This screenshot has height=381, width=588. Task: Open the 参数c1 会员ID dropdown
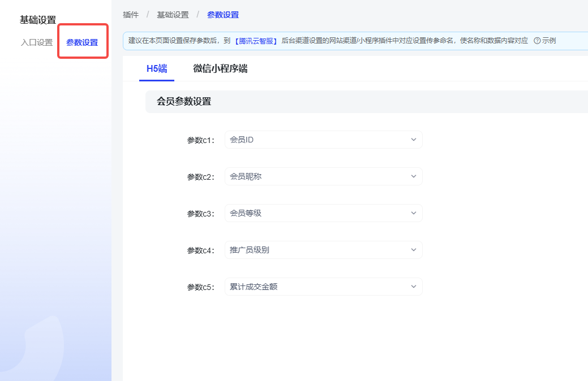click(317, 140)
